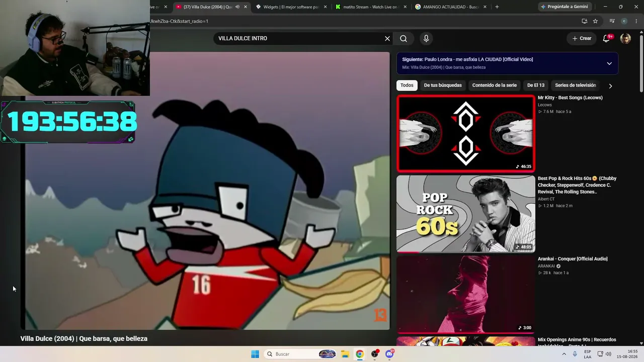Open the YouTube account avatar menu
The height and width of the screenshot is (362, 644).
(625, 38)
